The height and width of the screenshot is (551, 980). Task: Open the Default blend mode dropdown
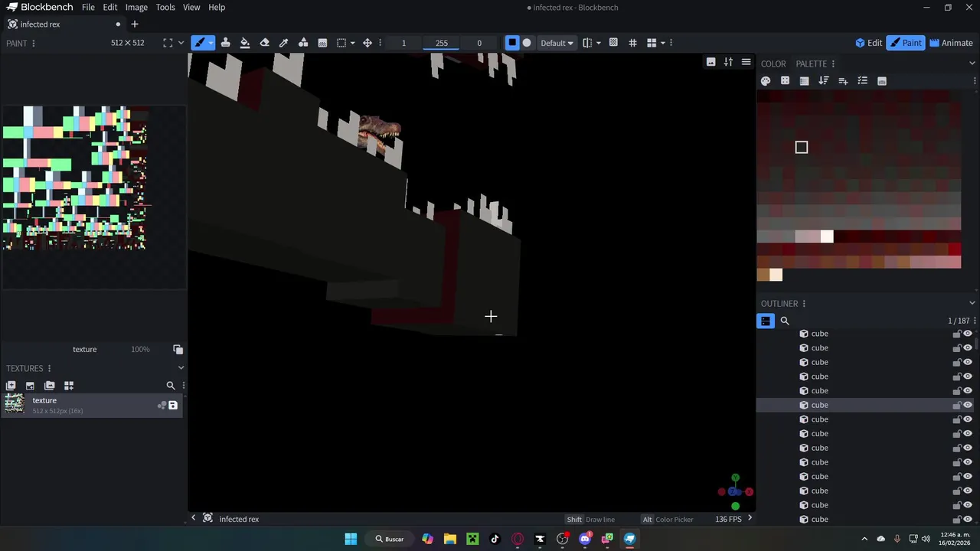pos(557,43)
